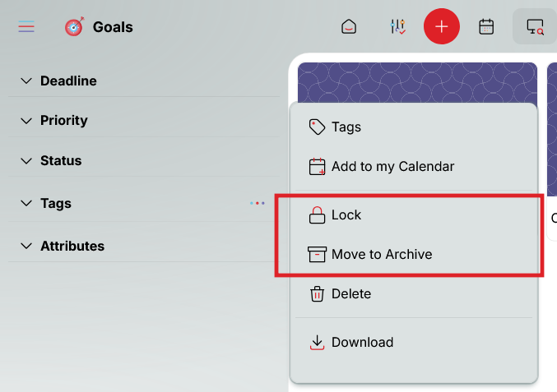Open the hamburger menu

pyautogui.click(x=26, y=27)
